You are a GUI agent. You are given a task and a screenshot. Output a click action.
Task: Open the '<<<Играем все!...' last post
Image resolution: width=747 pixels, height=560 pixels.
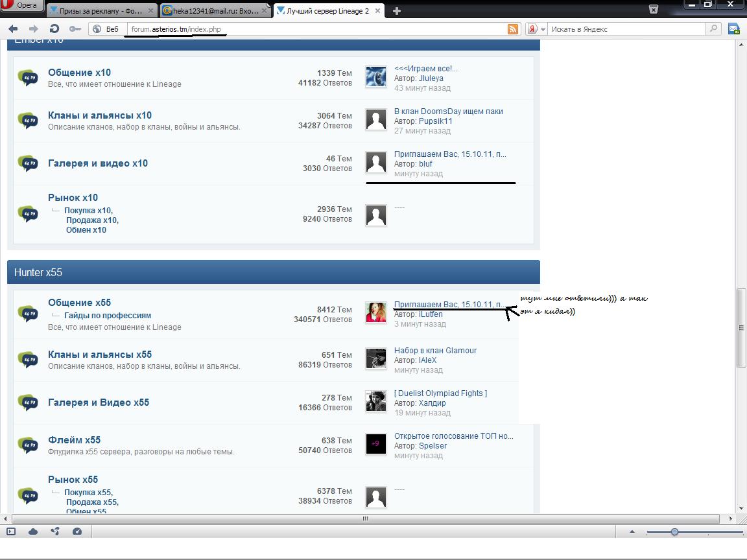[426, 69]
